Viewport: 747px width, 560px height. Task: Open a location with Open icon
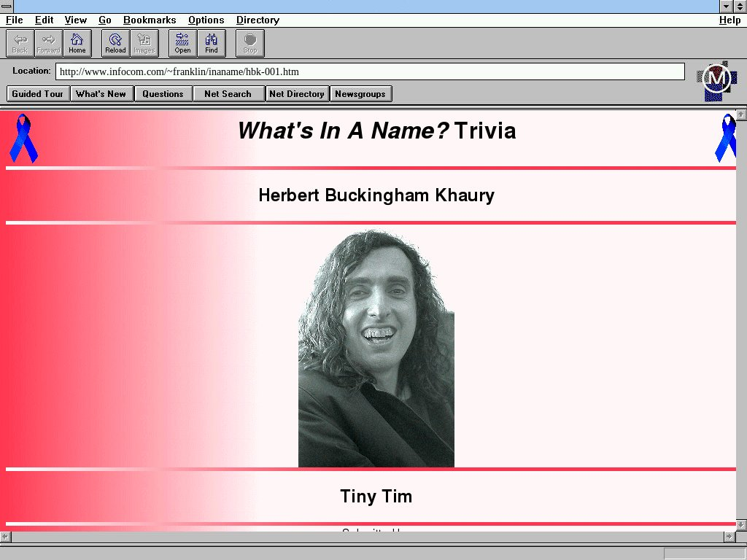click(x=182, y=43)
